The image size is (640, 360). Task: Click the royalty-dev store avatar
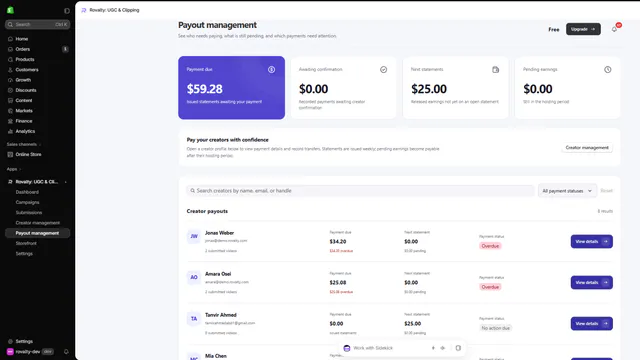(x=10, y=351)
